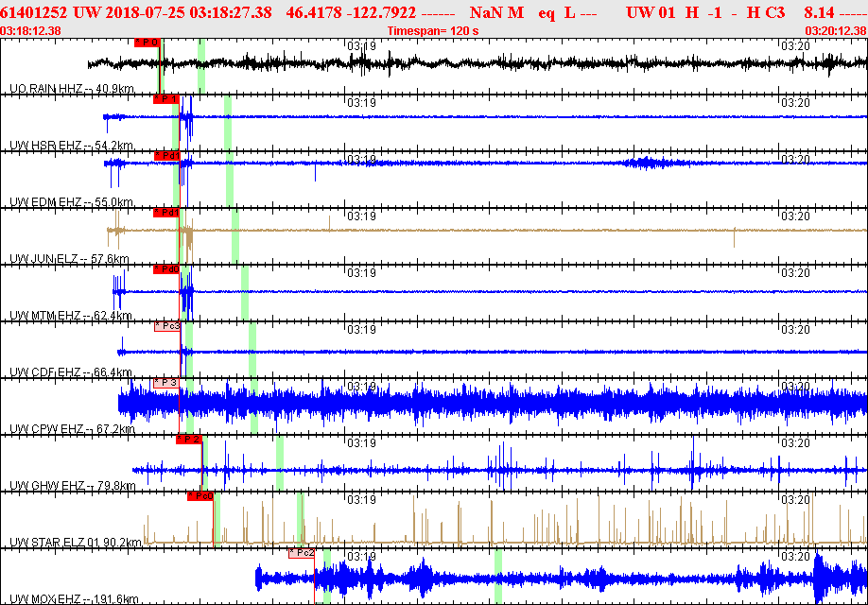Click the start time 03:18:12.38 label
Image resolution: width=868 pixels, height=605 pixels.
coord(32,31)
